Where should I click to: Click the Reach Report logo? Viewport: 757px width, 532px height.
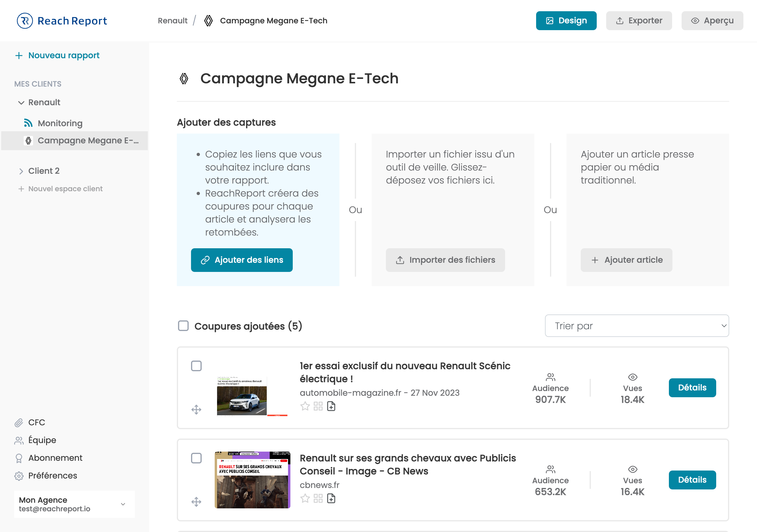pos(62,21)
